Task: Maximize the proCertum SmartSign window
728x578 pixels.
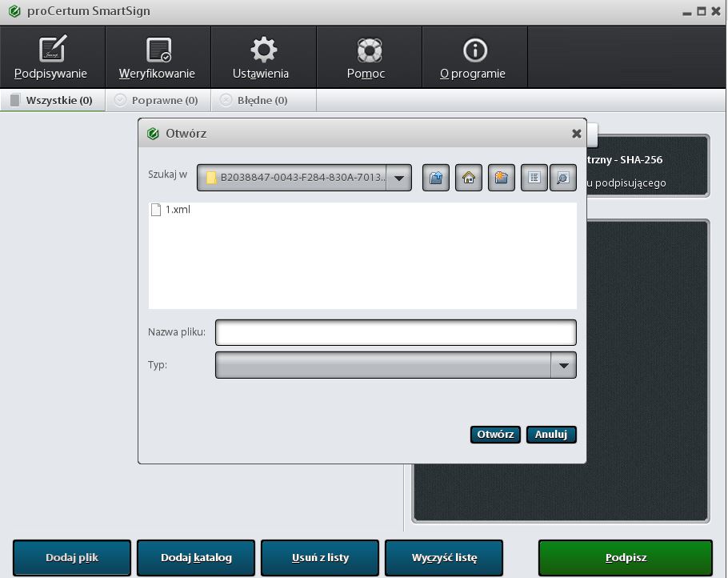Action: click(702, 11)
